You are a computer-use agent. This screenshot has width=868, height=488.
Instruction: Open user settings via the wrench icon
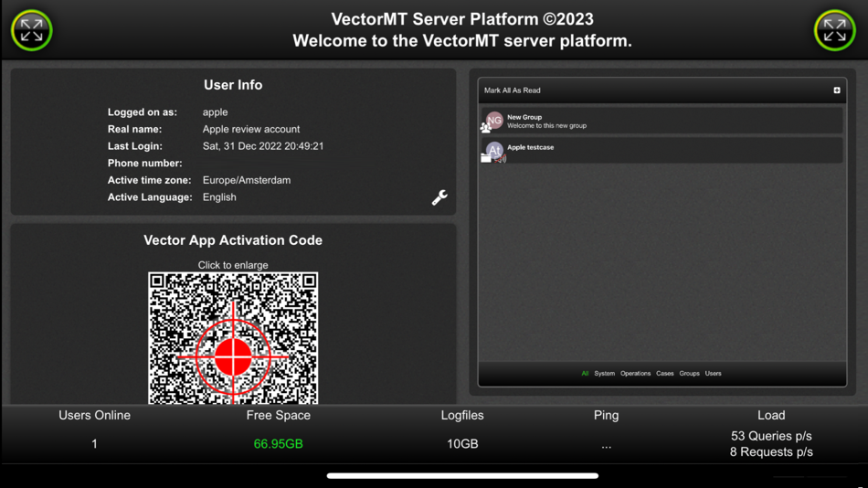(439, 197)
